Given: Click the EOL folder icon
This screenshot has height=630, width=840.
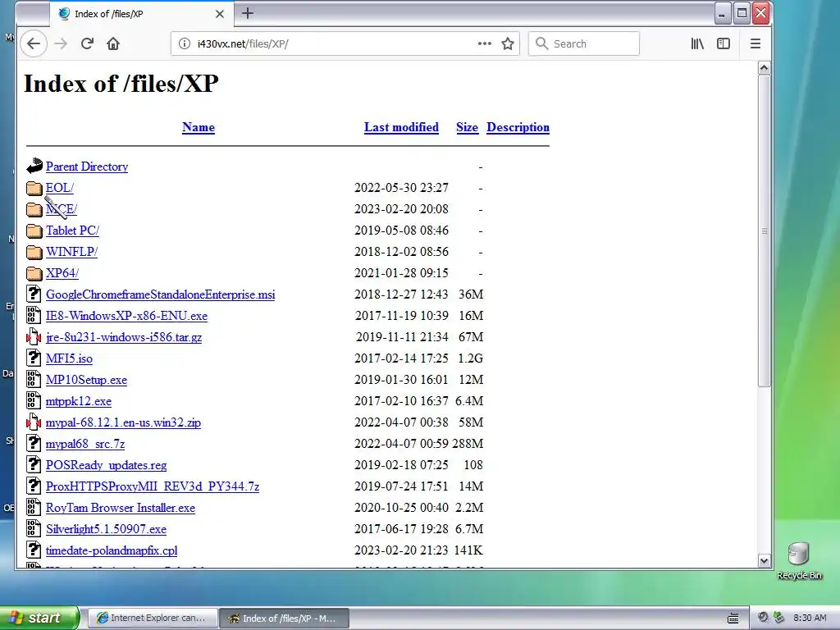Looking at the screenshot, I should point(34,188).
